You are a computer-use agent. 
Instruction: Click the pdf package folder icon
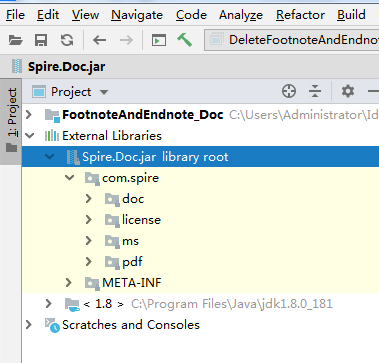tap(112, 262)
